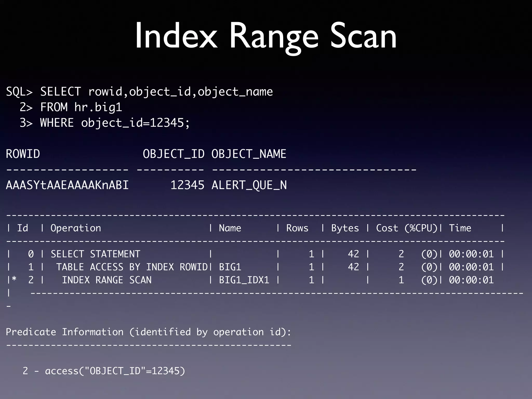
Task: Click the Name column header in plan
Action: [x=230, y=228]
